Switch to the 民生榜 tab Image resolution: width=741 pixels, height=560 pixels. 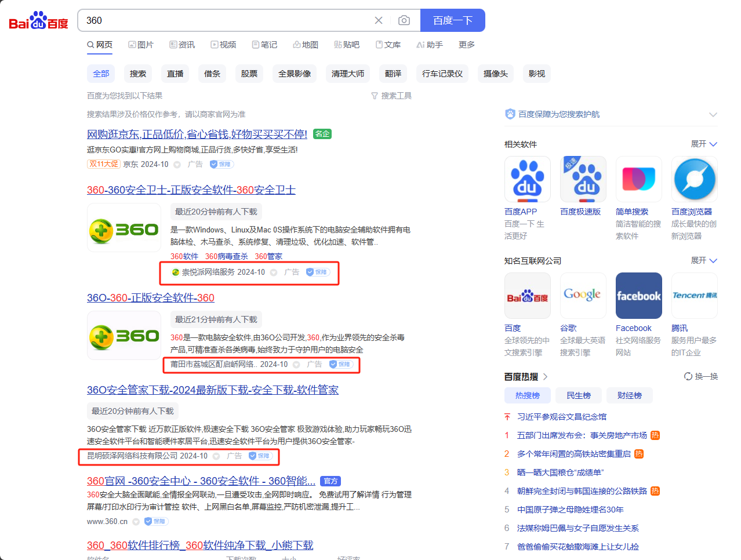click(579, 395)
